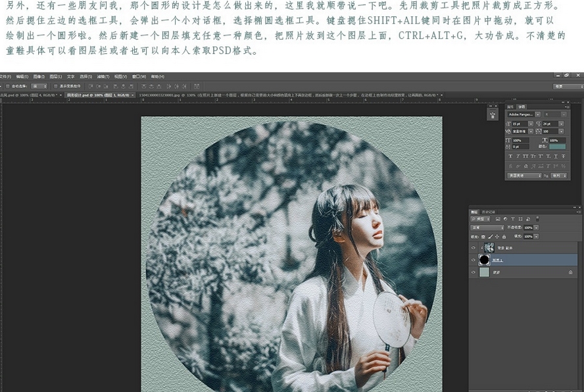
Task: Expand the font size dropdown arrow
Action: point(531,124)
